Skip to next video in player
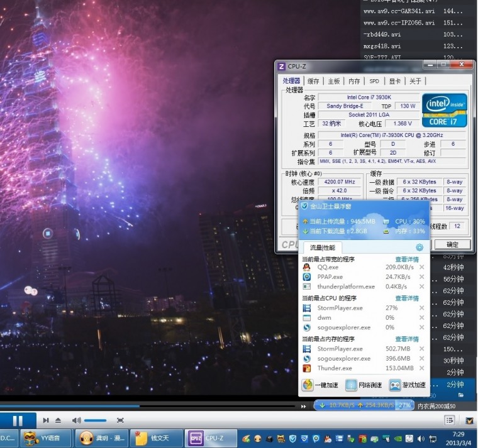 coord(46,420)
